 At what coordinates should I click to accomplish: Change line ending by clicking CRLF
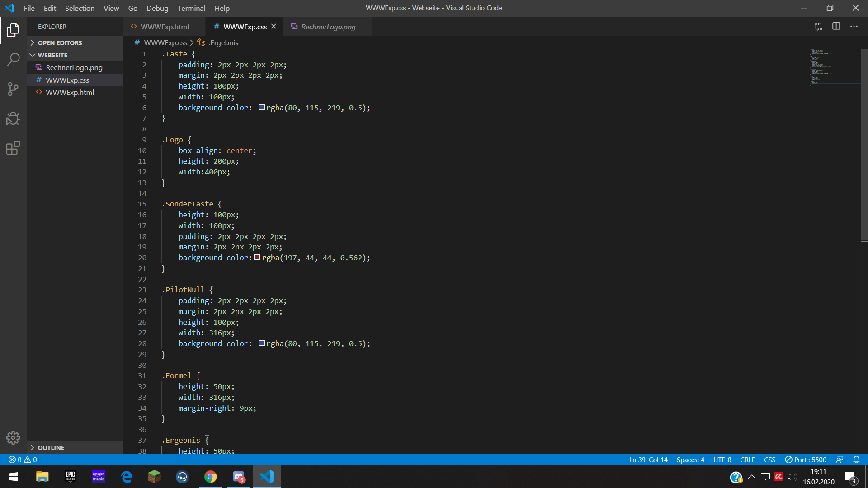point(747,460)
